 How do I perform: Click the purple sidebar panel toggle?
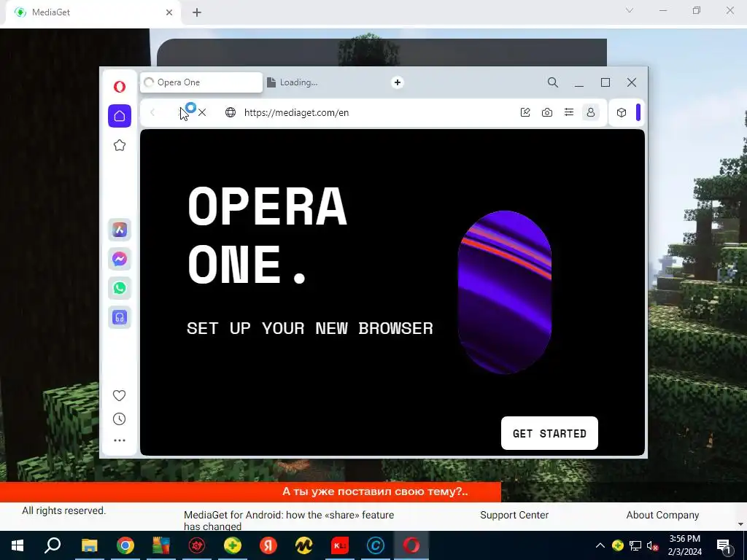pyautogui.click(x=638, y=112)
